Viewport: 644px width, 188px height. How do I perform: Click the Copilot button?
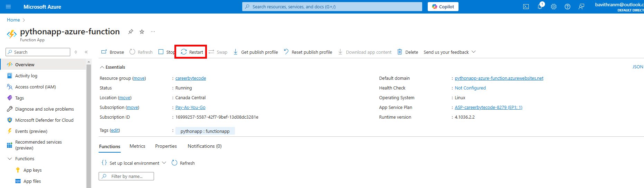point(443,7)
